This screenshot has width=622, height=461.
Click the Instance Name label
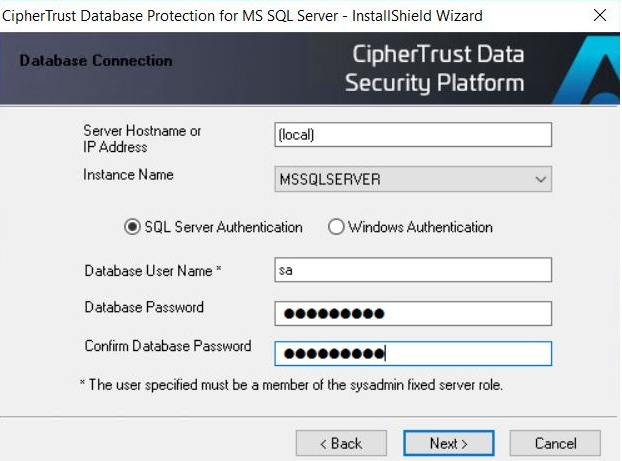point(128,175)
